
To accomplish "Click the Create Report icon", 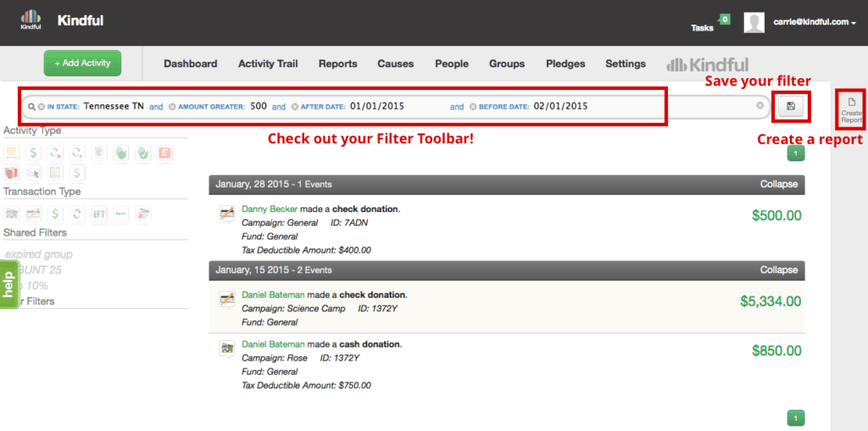I will click(x=851, y=109).
